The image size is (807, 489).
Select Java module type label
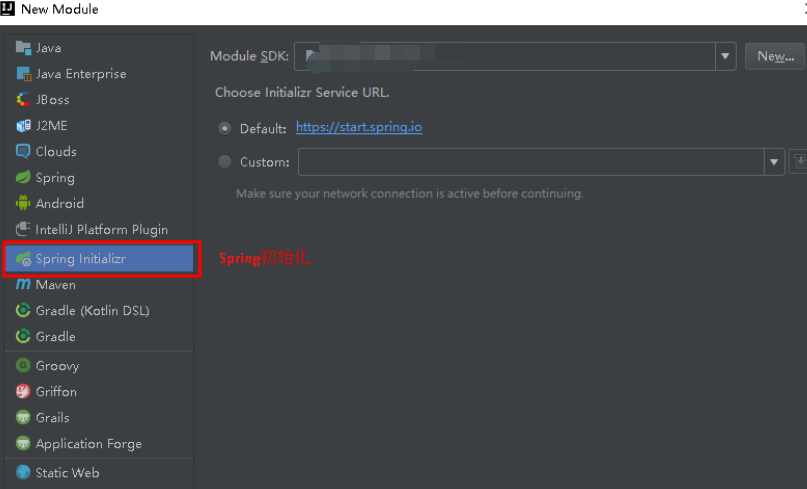pyautogui.click(x=48, y=48)
